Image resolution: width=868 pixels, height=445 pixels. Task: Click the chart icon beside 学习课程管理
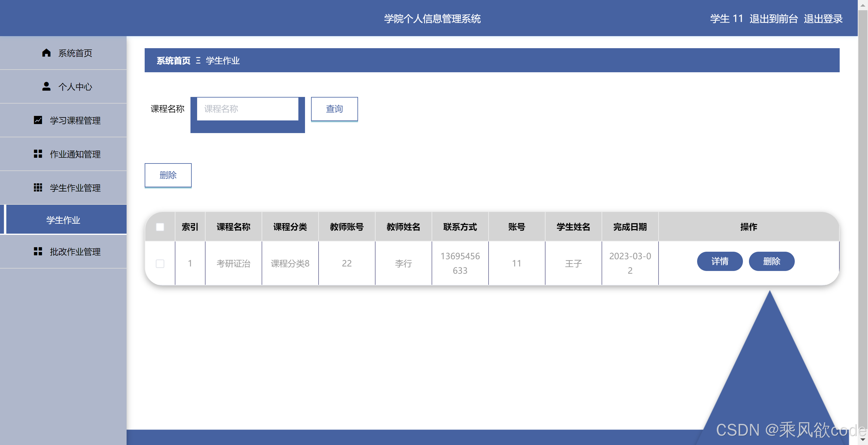[38, 120]
